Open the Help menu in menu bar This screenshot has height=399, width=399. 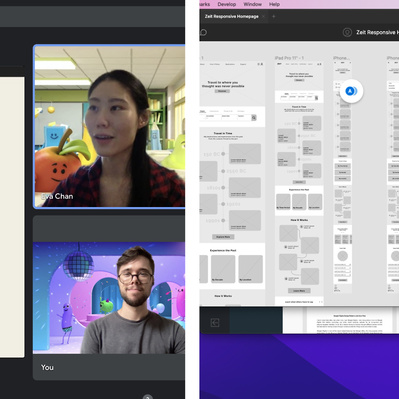point(274,4)
